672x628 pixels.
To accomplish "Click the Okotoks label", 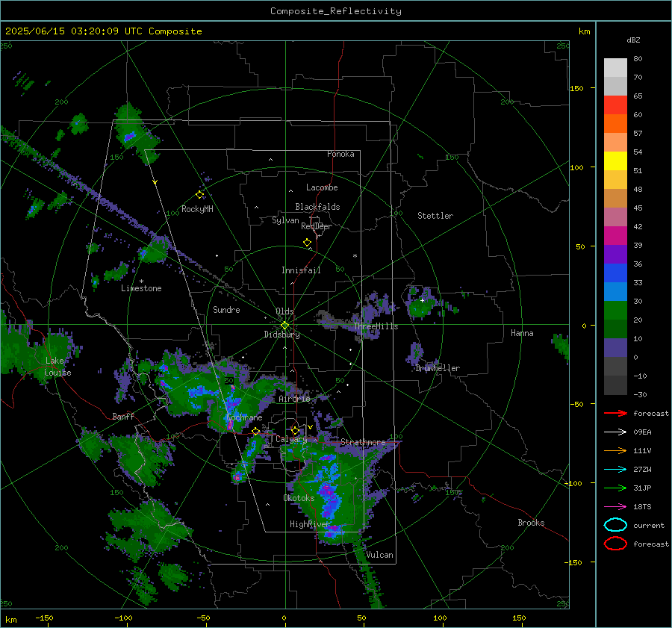I will pos(299,498).
